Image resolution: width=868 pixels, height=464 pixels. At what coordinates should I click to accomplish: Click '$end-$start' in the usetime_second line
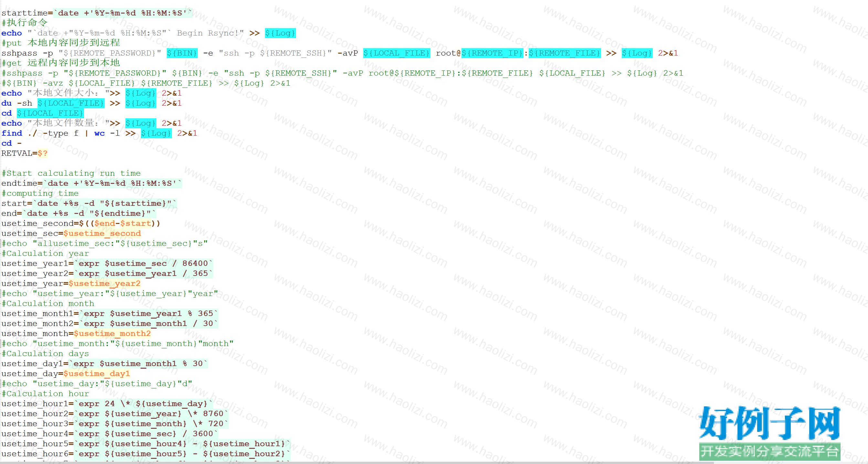123,223
